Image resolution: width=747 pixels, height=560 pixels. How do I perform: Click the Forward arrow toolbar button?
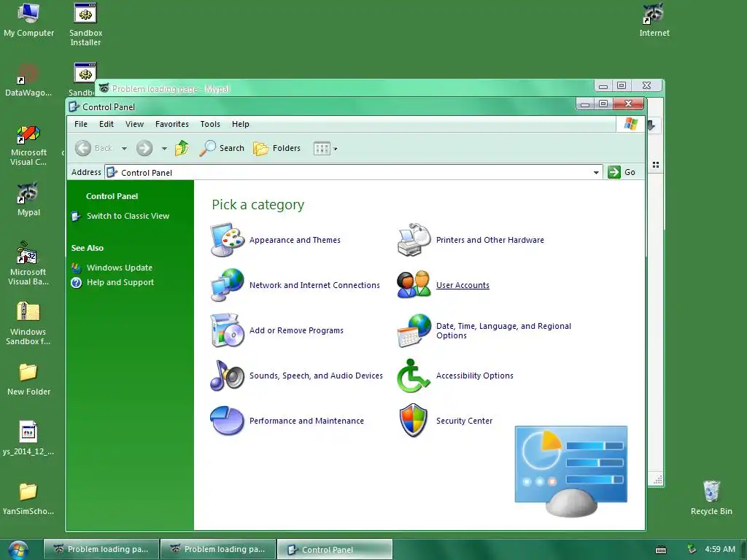point(144,148)
